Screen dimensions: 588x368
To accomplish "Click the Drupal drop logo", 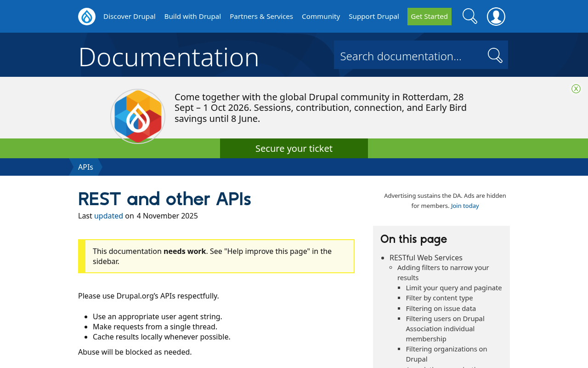I will pos(87,17).
